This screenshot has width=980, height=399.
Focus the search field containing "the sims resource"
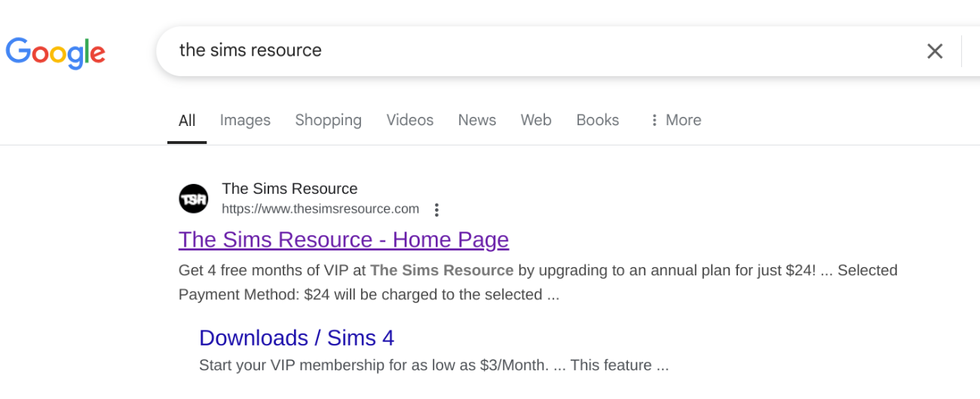[x=528, y=51]
